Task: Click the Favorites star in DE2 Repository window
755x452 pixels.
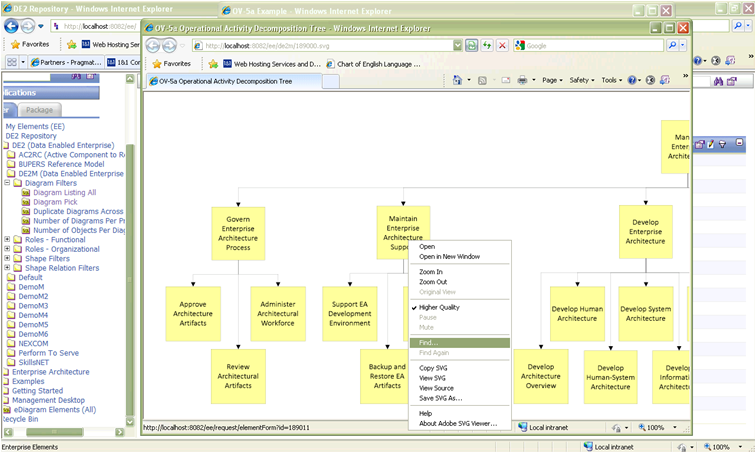Action: click(x=15, y=44)
